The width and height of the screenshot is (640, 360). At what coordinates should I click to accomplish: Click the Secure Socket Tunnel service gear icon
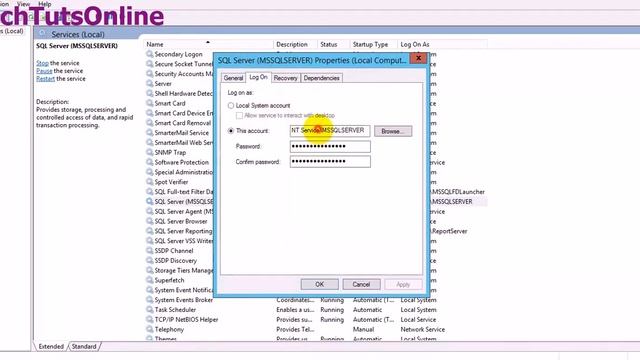[150, 64]
